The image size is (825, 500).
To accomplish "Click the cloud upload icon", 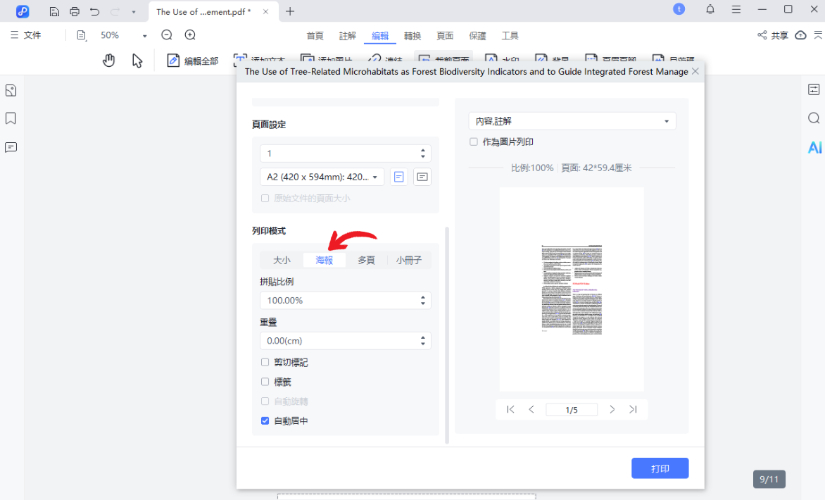I will (801, 35).
